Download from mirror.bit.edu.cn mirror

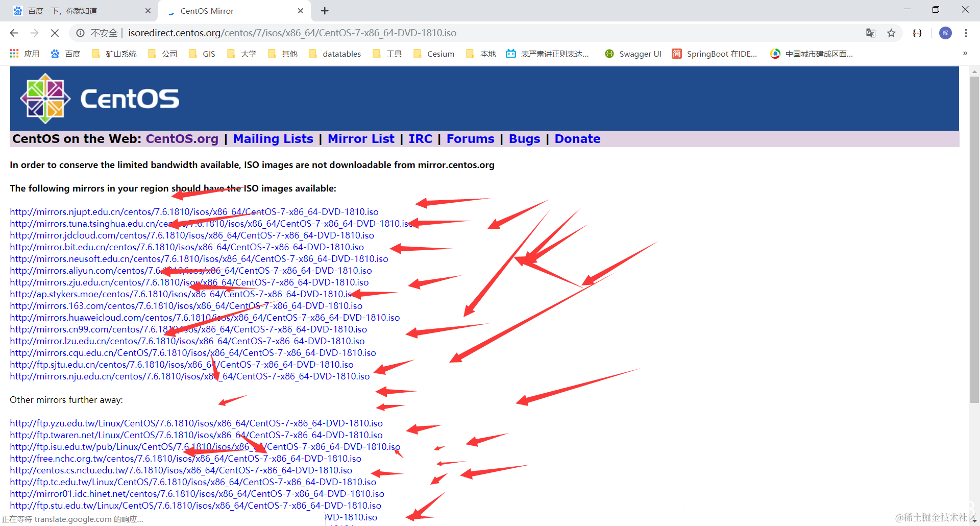tap(187, 247)
